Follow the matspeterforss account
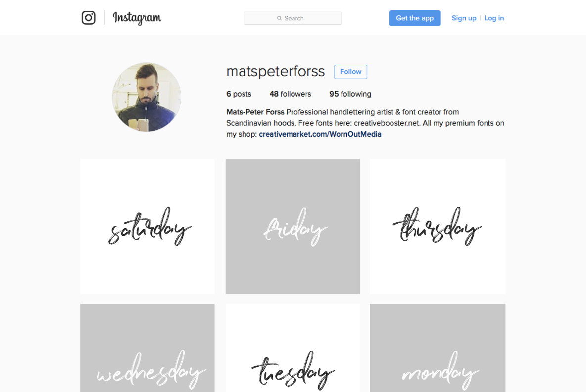 [x=350, y=72]
